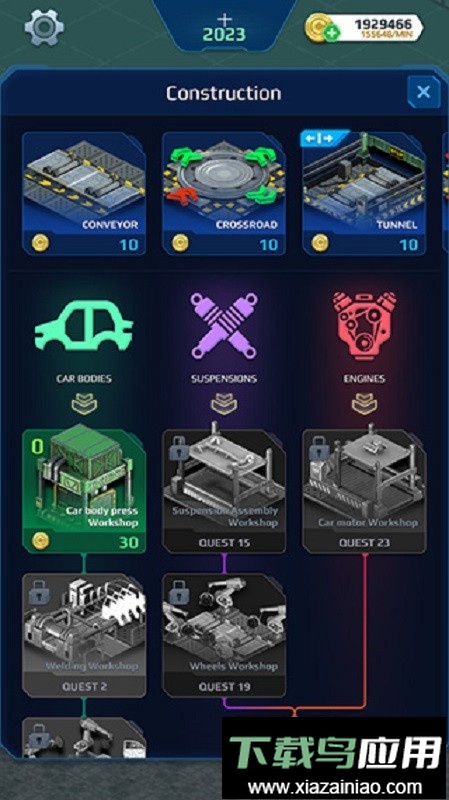This screenshot has width=449, height=800.
Task: Choose the Tunnel construction card
Action: pos(364,193)
